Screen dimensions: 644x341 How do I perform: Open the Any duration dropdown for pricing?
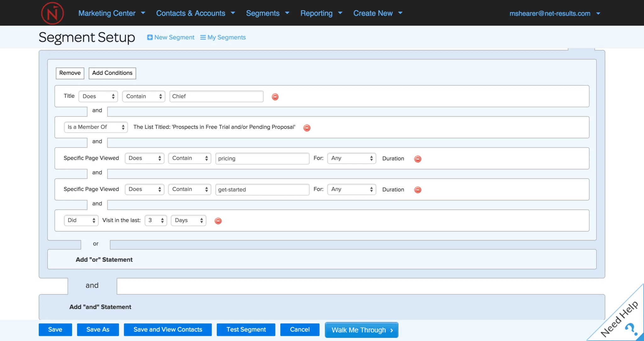click(x=352, y=158)
